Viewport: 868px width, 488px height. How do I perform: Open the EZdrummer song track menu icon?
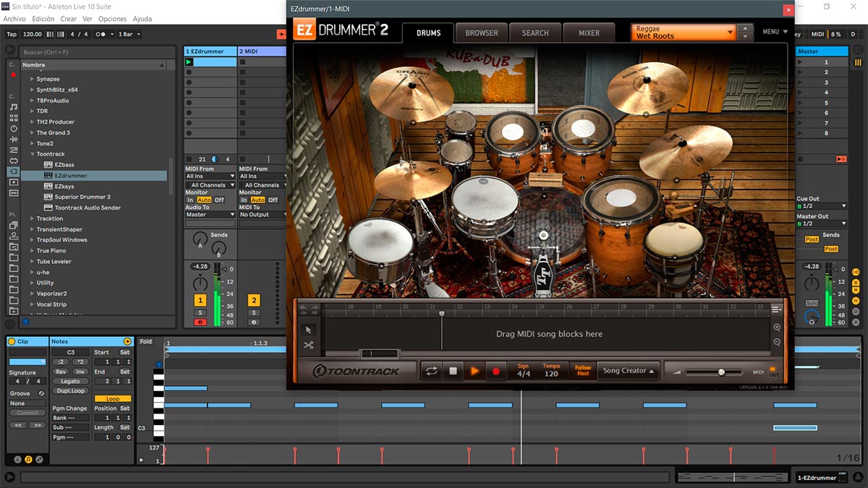pos(777,309)
